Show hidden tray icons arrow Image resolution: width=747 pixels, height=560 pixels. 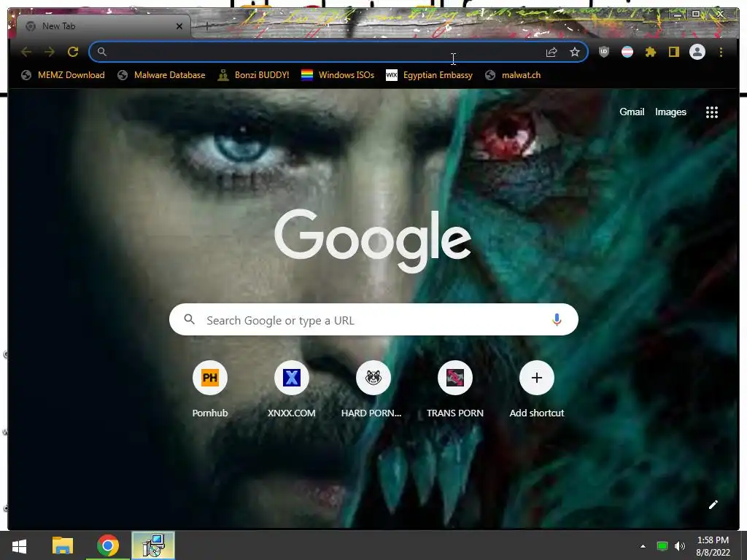[x=643, y=546]
